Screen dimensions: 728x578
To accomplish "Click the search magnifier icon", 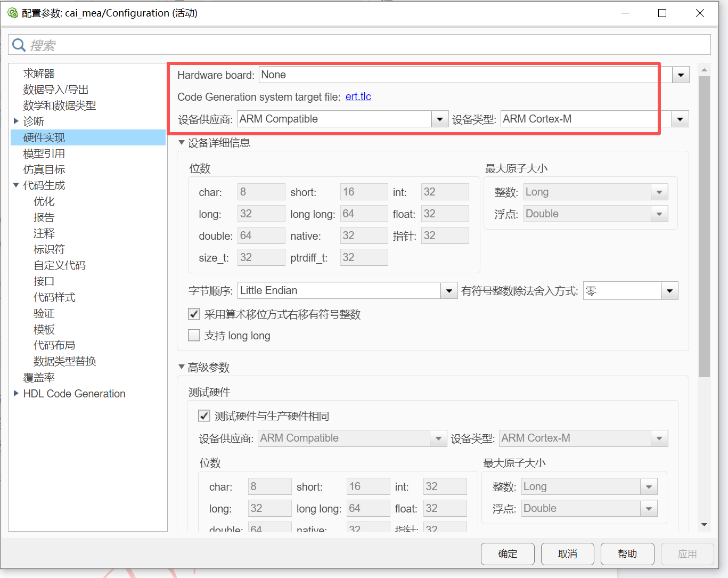I will tap(19, 45).
